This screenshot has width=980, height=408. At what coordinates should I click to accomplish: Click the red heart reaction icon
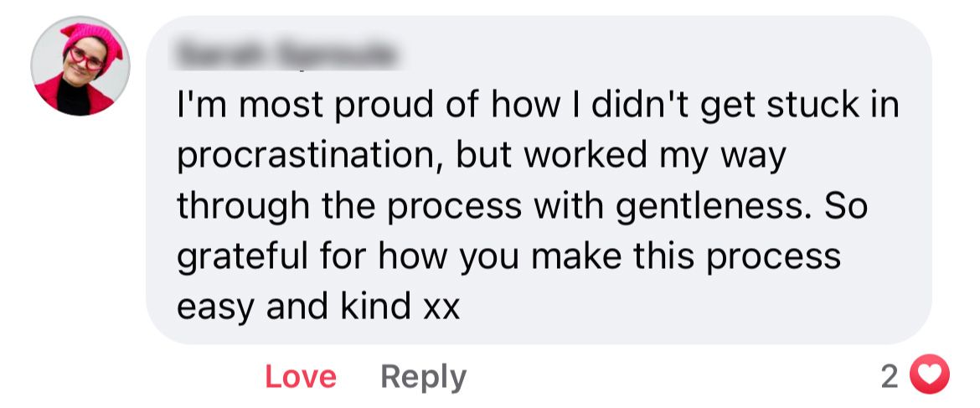coord(930,375)
